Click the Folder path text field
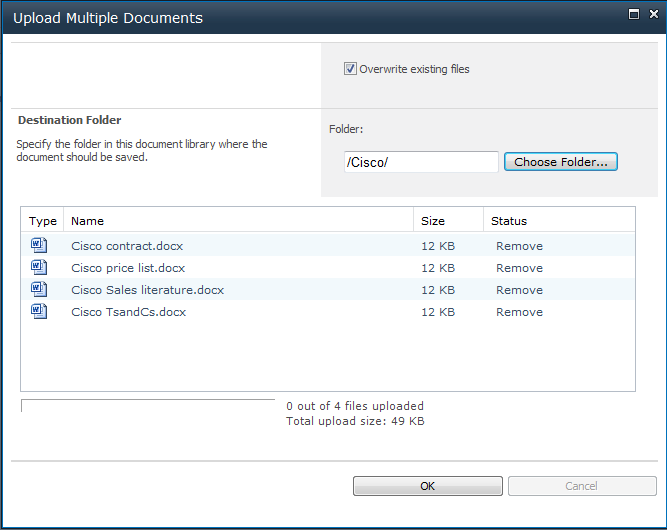This screenshot has height=530, width=667. pyautogui.click(x=420, y=162)
